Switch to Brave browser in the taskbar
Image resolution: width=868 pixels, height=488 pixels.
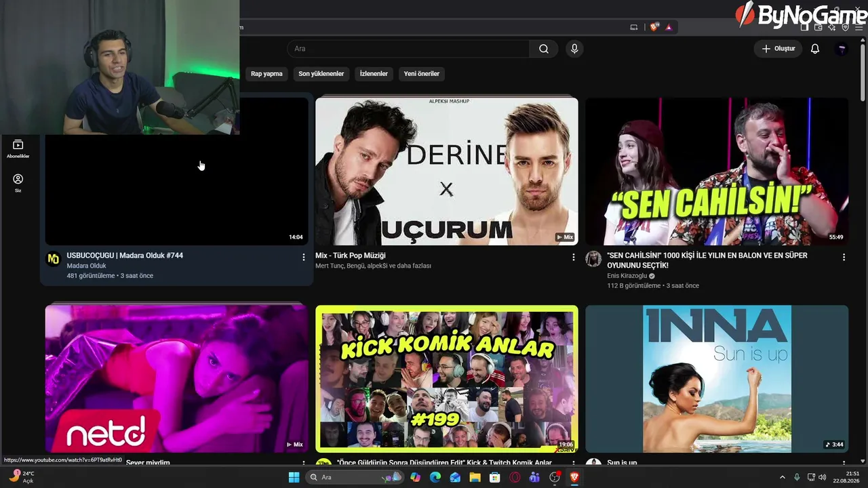point(574,477)
